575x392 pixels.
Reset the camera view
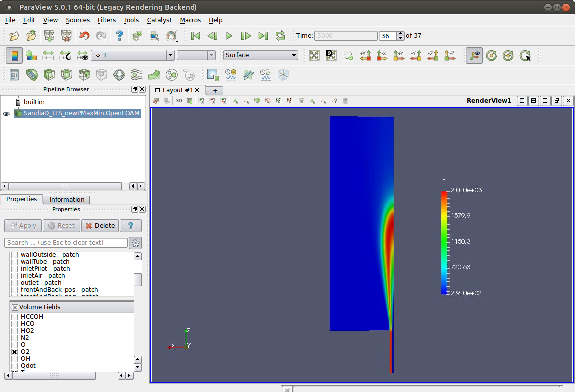(x=314, y=55)
